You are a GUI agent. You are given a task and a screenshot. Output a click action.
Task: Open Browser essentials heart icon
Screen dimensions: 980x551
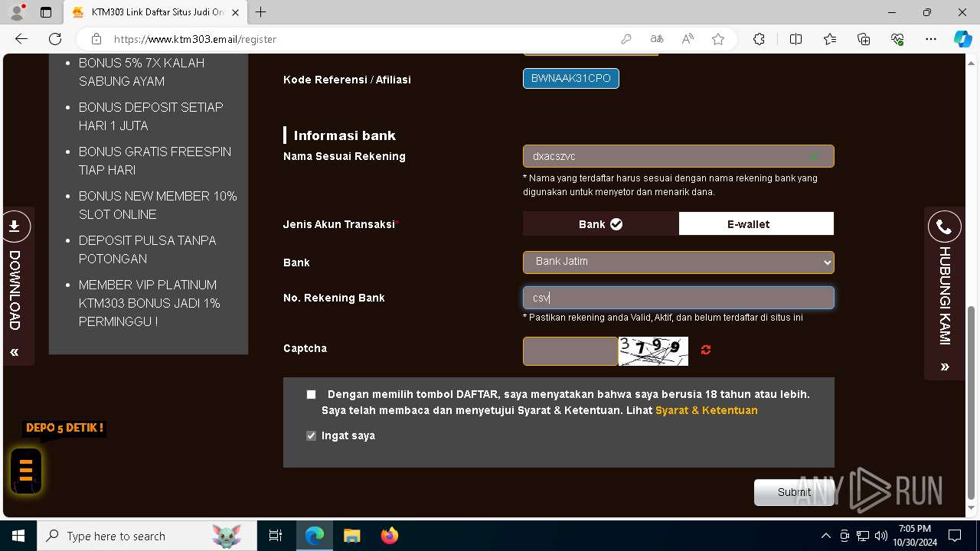[x=897, y=39]
